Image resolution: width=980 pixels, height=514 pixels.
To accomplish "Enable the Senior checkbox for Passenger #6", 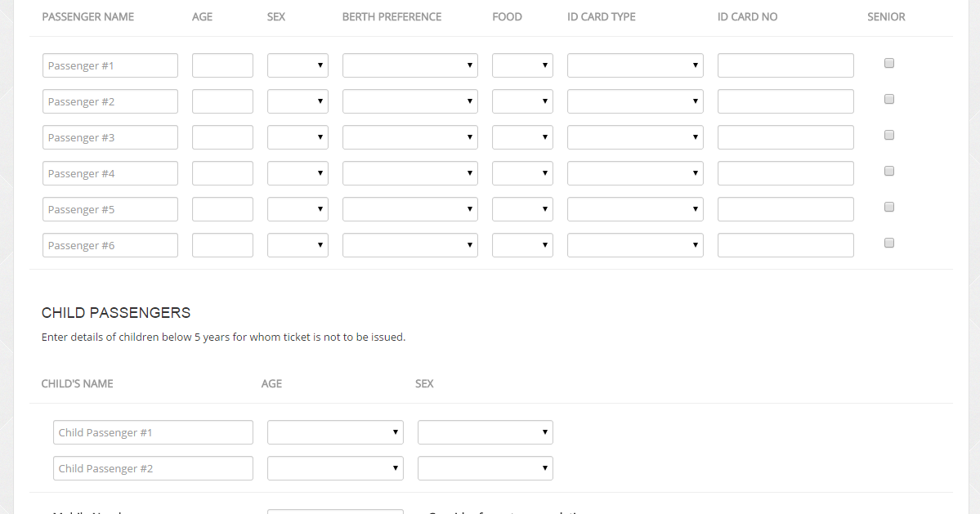I will (x=888, y=243).
